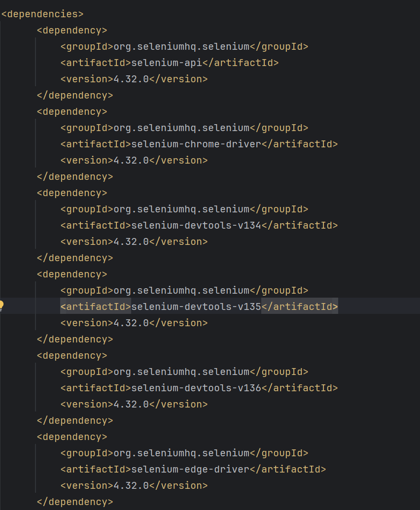
Task: Click the selenium-devtools-v135 artifact name
Action: pyautogui.click(x=196, y=306)
